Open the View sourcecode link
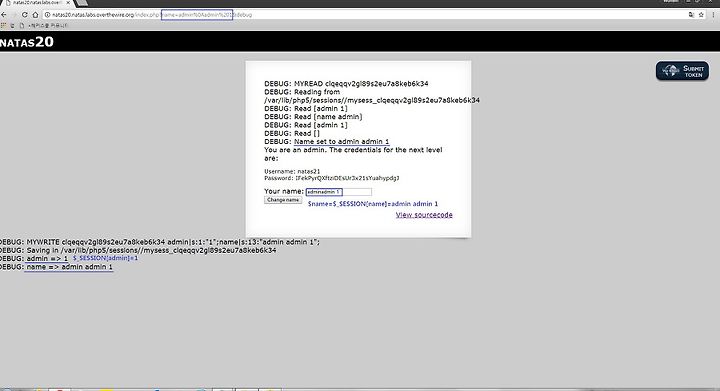This screenshot has width=720, height=391. coord(424,215)
